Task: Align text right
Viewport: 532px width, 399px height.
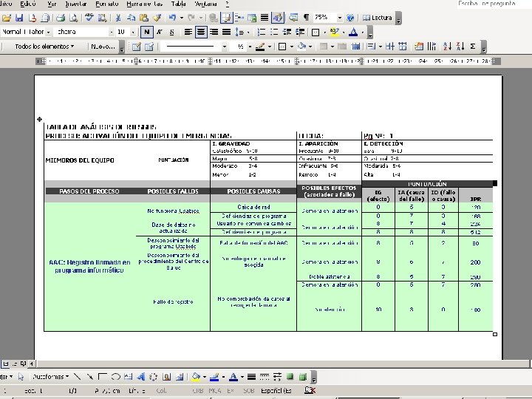Action: [x=214, y=33]
